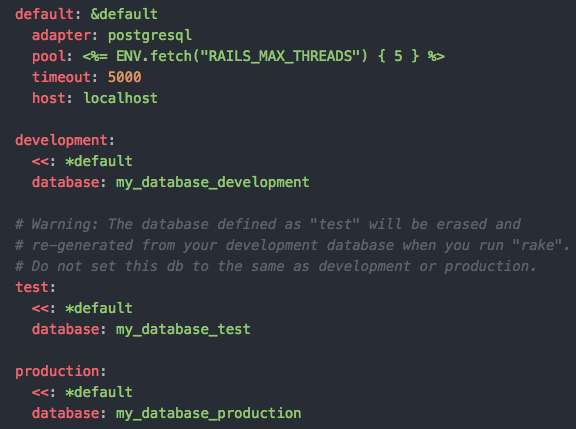Click the 'test:' section key
576x429 pixels.
click(x=35, y=287)
